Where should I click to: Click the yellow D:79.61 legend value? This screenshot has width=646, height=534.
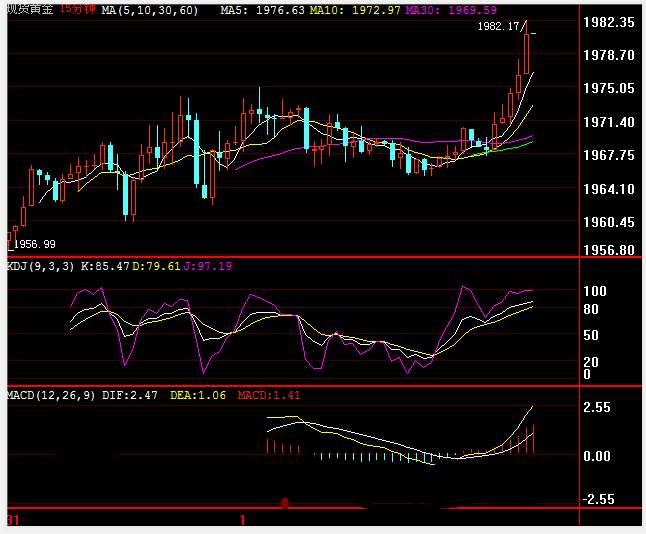point(157,266)
